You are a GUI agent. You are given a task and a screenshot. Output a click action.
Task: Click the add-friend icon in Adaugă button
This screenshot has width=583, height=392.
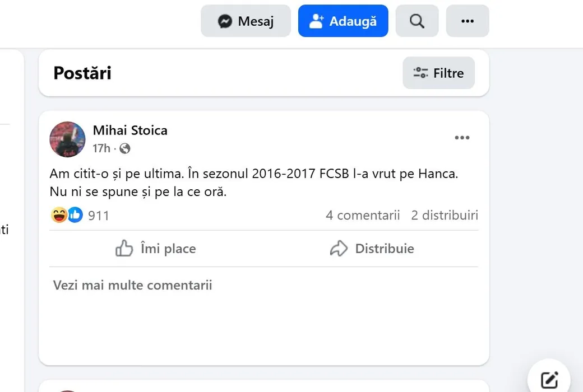[317, 21]
